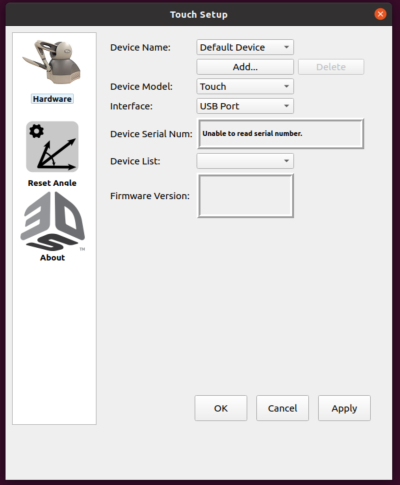Click the Cancel button
This screenshot has height=485, width=400.
pos(282,408)
